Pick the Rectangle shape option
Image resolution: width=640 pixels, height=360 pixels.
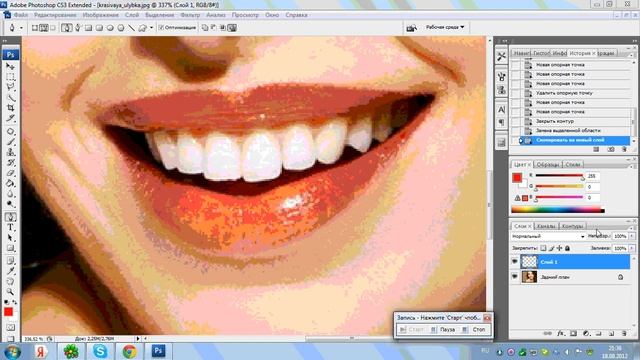tap(88, 28)
